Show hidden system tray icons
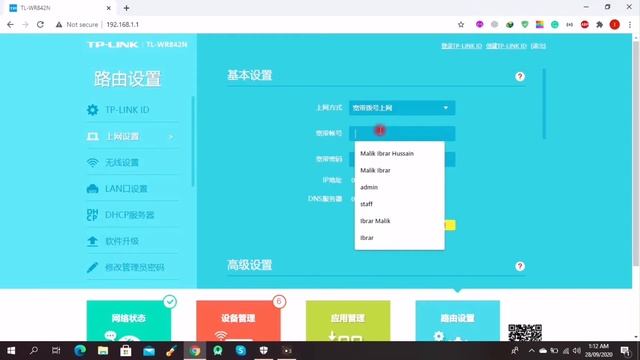 tap(531, 351)
